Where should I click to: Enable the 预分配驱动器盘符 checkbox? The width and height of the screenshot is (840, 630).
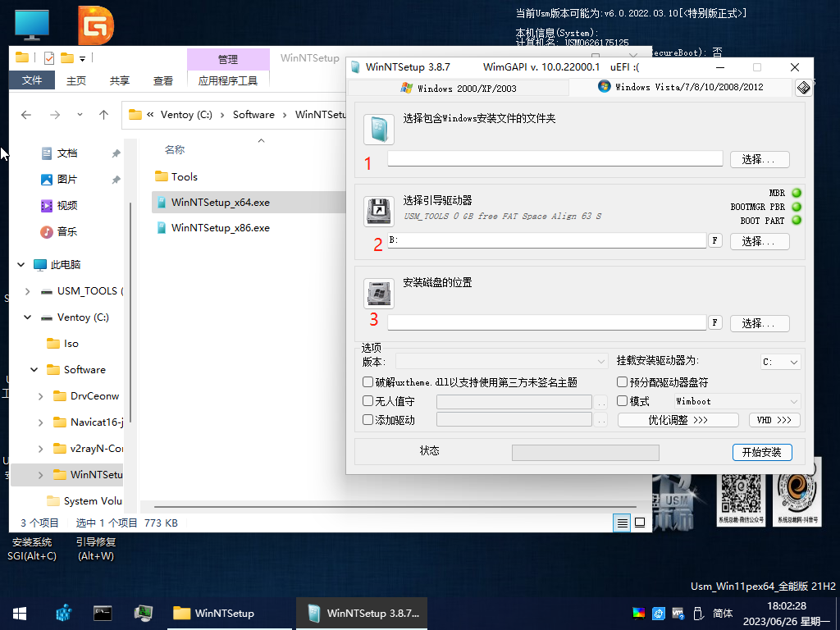(x=622, y=382)
